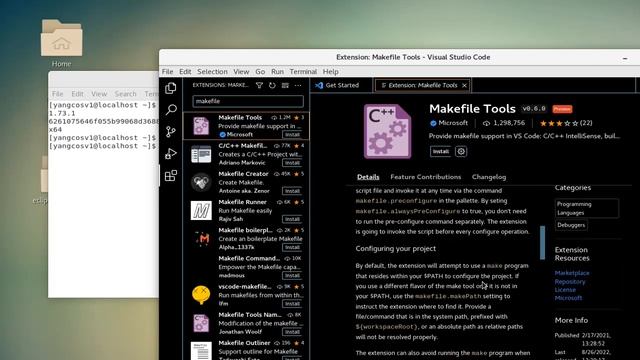Clear extensions search results icon

pyautogui.click(x=285, y=85)
